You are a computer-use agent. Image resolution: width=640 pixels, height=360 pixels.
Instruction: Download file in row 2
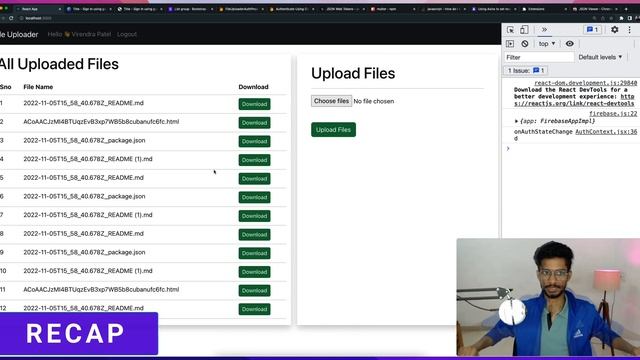point(254,123)
